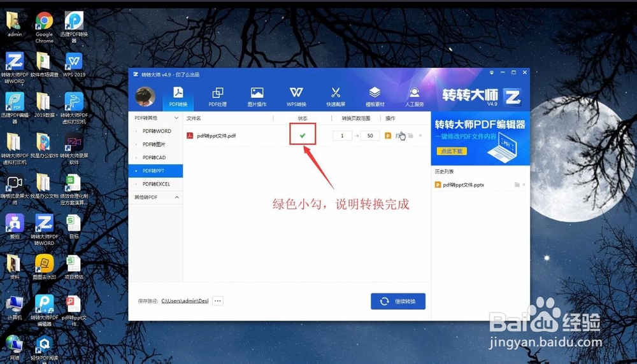The height and width of the screenshot is (364, 637).
Task: Open WPS 2019 desktop icon
Action: 74,64
